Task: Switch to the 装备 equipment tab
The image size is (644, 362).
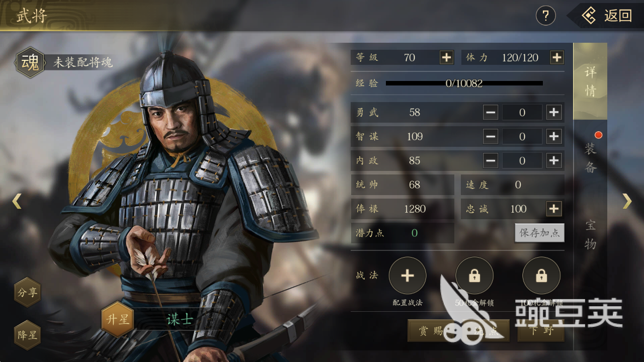Action: 590,157
